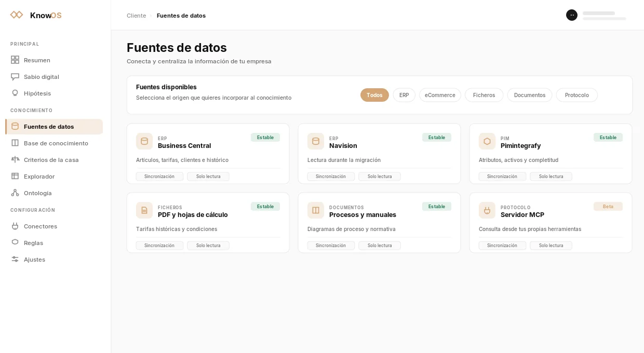Viewport: 644px width, 353px height.
Task: Open Ajustes
Action: (54, 259)
